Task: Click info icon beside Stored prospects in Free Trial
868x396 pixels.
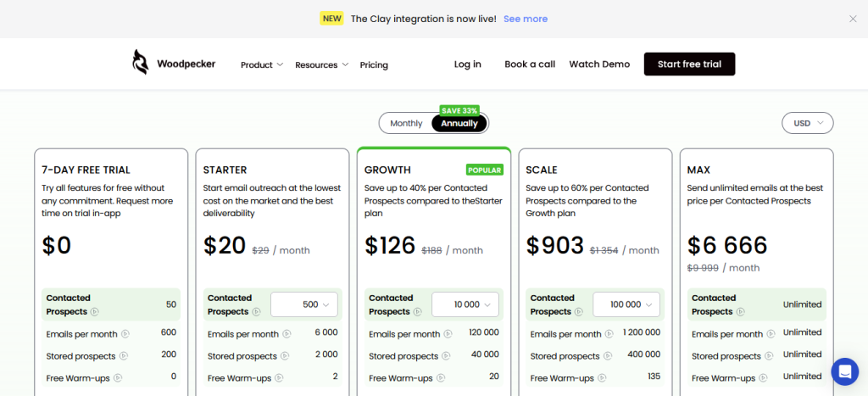Action: tap(124, 356)
